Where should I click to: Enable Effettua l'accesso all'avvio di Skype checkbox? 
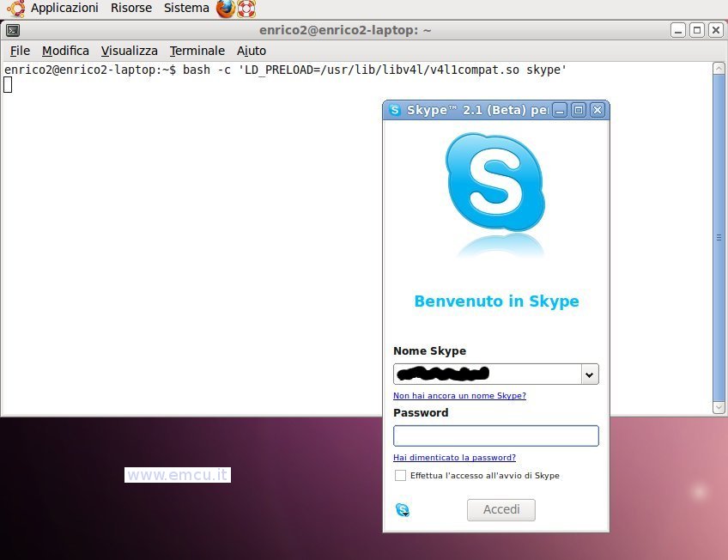[x=400, y=476]
